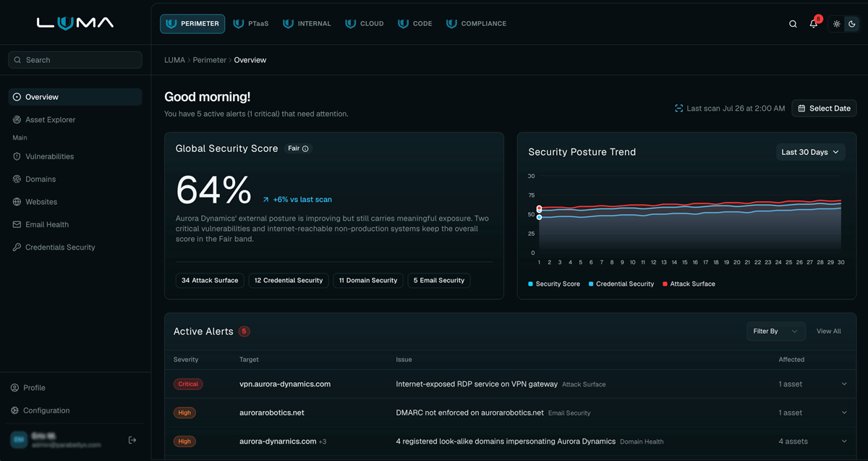Image resolution: width=868 pixels, height=461 pixels.
Task: Switch to the CODE tab
Action: [415, 24]
